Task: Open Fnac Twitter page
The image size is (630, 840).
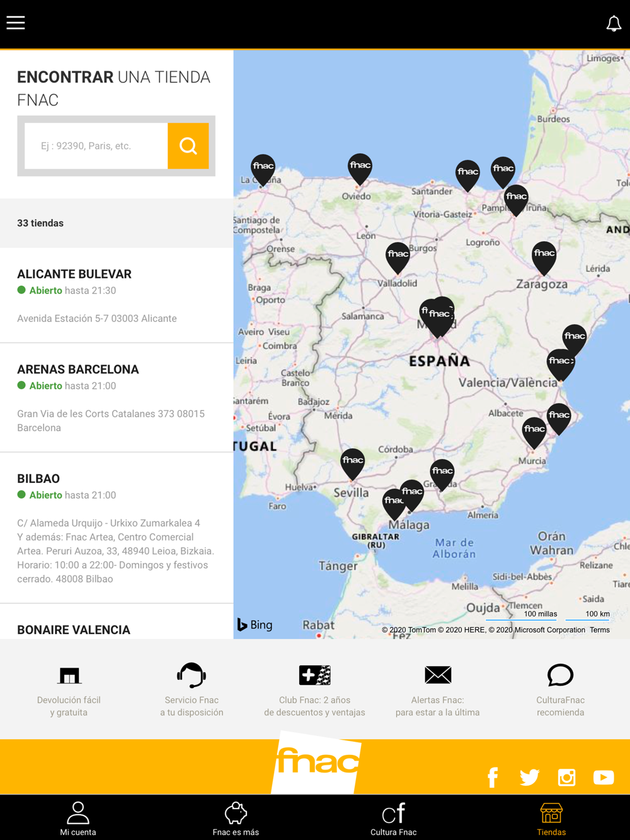Action: pos(529,778)
